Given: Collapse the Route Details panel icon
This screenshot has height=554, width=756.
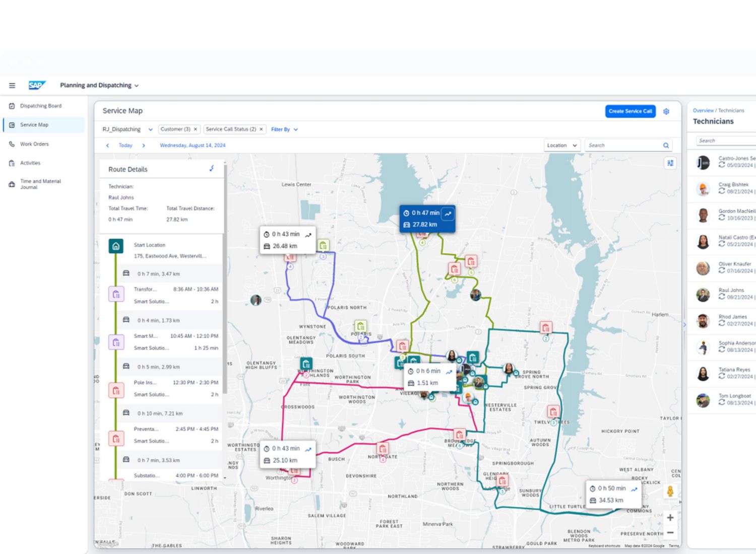Looking at the screenshot, I should pyautogui.click(x=212, y=169).
